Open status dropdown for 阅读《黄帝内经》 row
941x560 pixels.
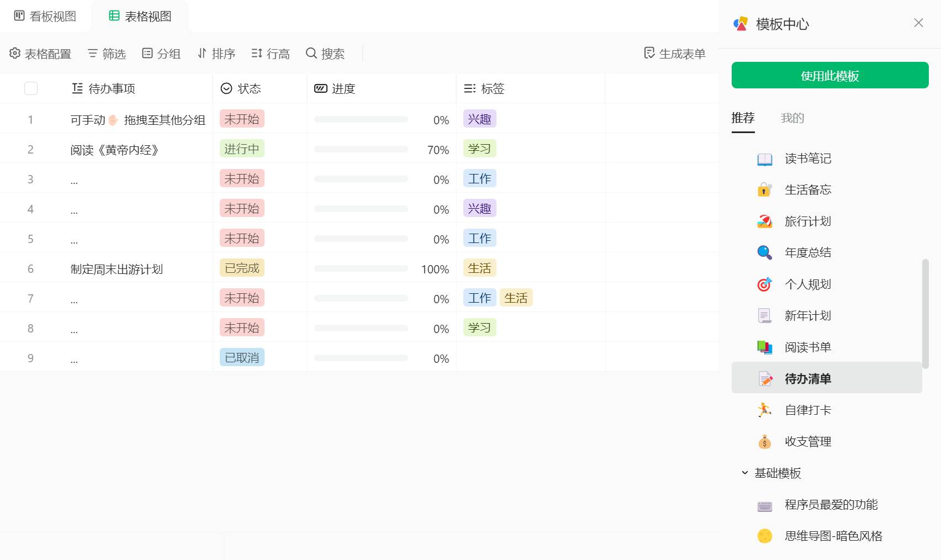pos(242,149)
